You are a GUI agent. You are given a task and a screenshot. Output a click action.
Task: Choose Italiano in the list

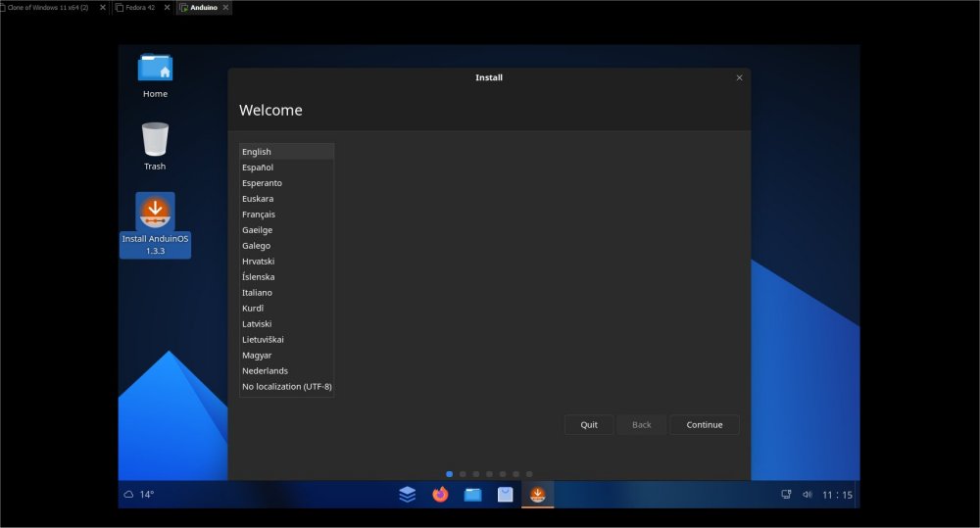[286, 293]
